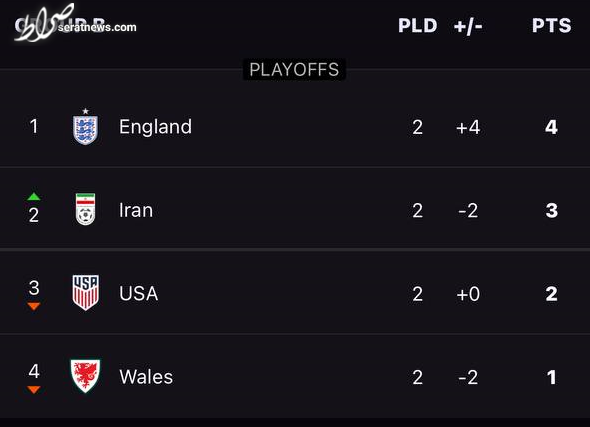Sort by the PTS column header
This screenshot has height=427, width=590.
pos(552,26)
